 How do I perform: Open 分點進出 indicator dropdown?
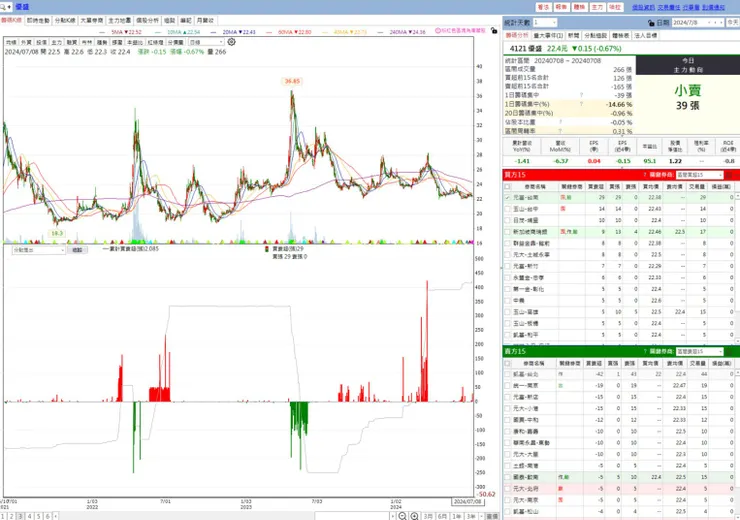tap(38, 250)
